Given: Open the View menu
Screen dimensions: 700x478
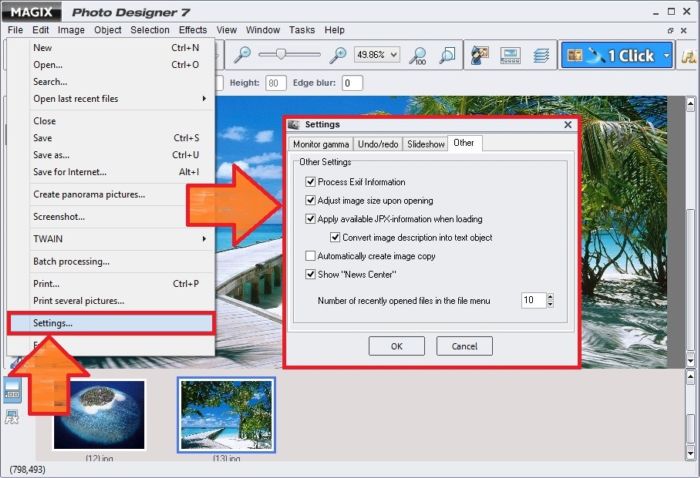Looking at the screenshot, I should [x=226, y=30].
